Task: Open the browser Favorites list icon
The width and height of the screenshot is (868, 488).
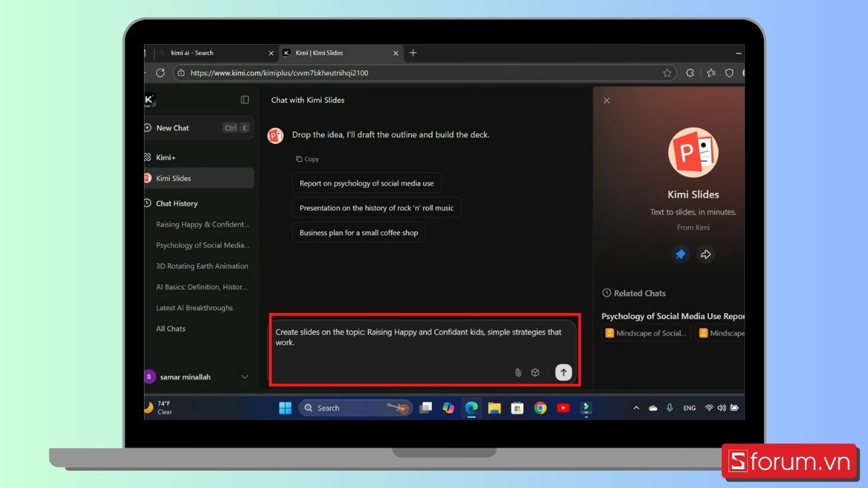Action: (x=711, y=73)
